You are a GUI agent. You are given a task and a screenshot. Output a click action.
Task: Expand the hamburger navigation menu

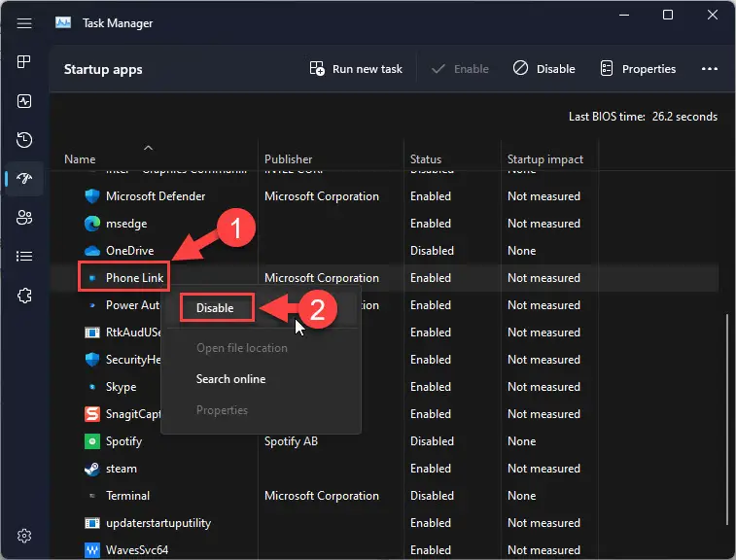click(24, 23)
